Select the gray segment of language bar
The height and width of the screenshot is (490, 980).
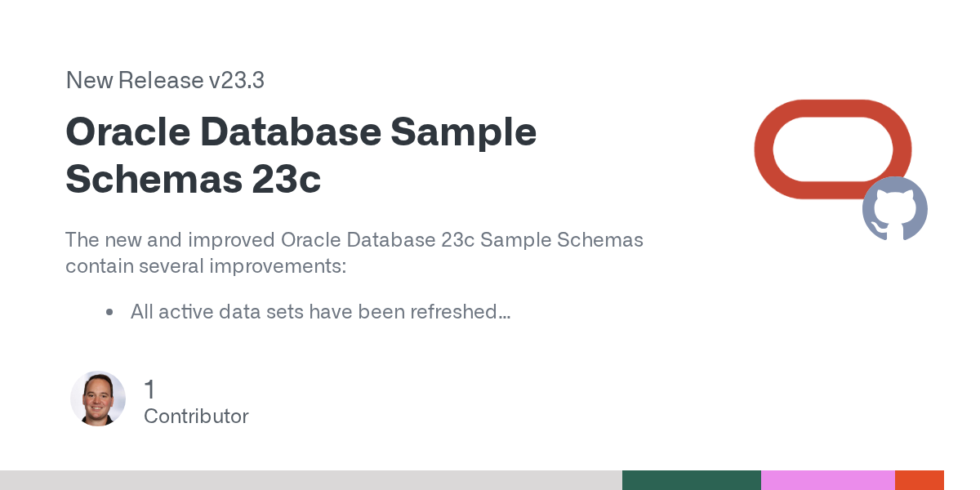(310, 480)
